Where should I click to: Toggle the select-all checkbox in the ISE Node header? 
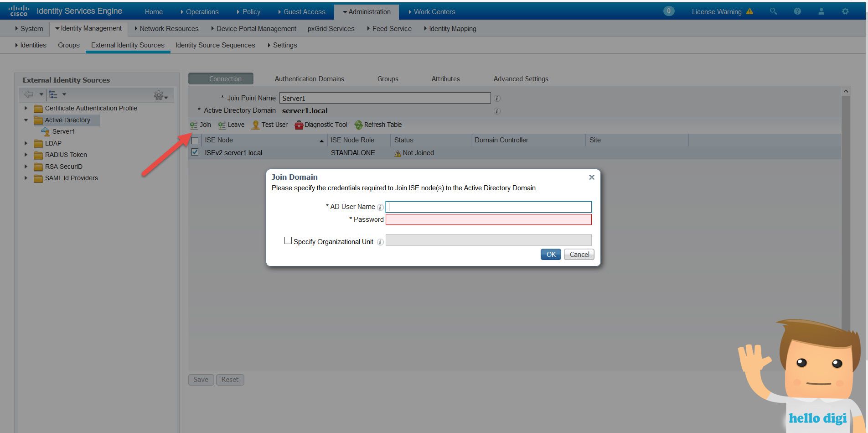pos(195,141)
